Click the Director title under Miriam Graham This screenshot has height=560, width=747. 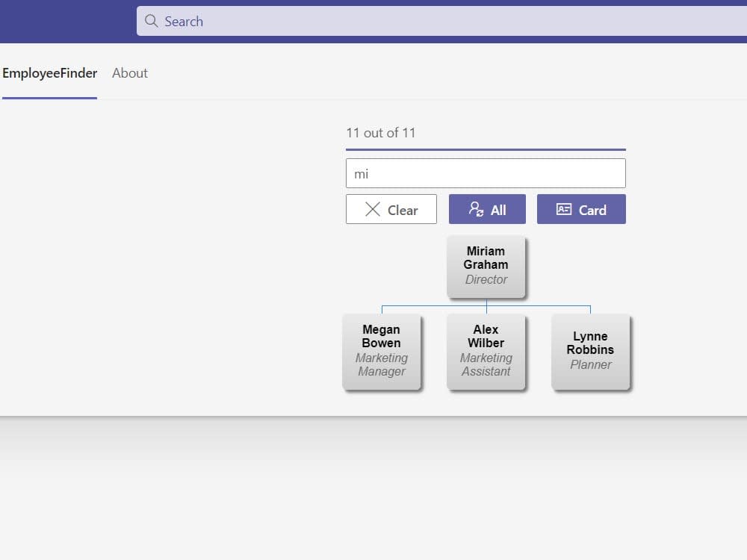click(x=486, y=279)
